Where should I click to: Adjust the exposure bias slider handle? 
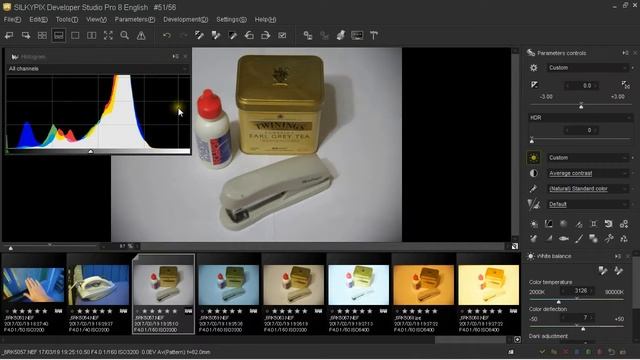581,106
